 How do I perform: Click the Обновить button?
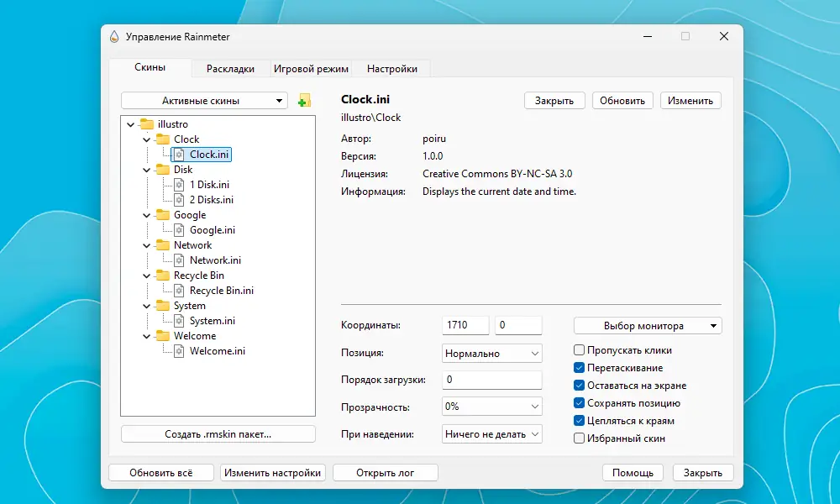(x=622, y=101)
